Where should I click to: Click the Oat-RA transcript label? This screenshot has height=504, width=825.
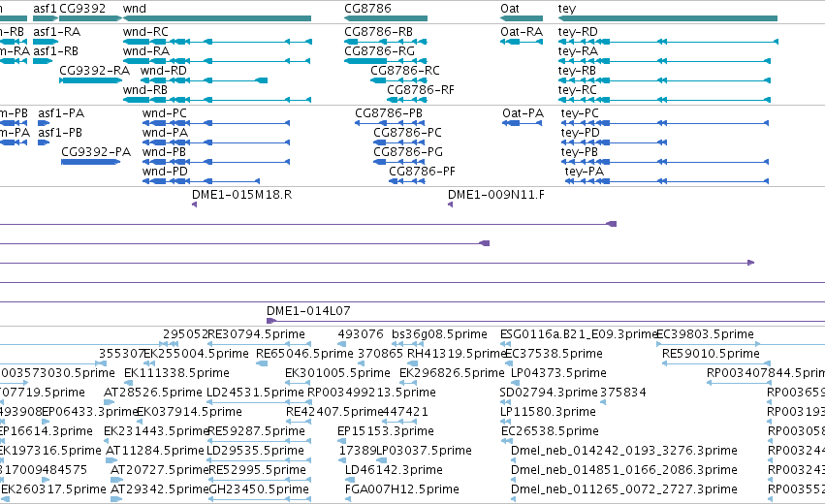[x=521, y=32]
